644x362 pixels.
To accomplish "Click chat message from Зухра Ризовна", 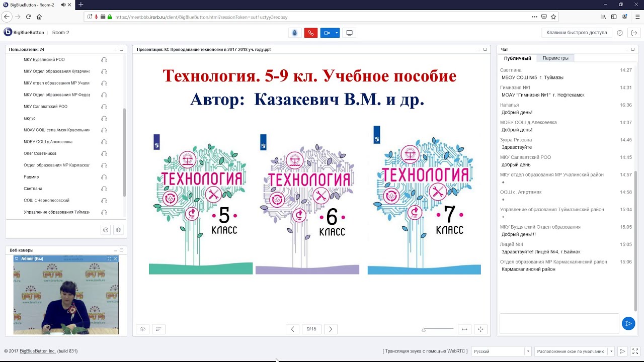I will point(566,143).
